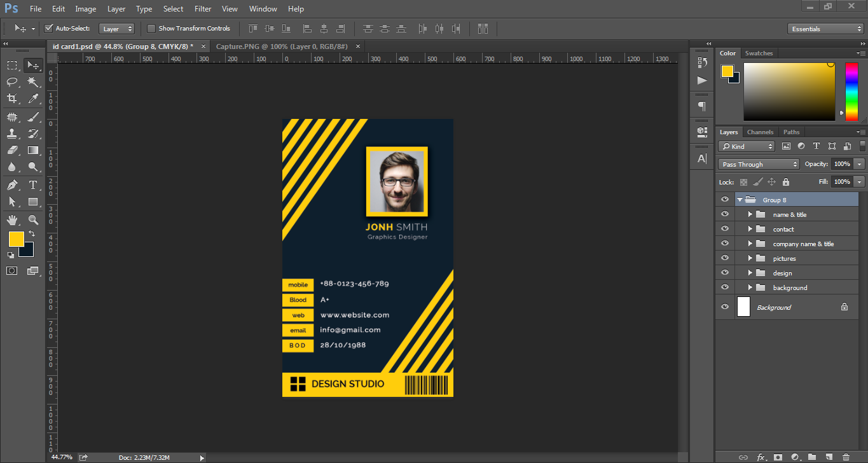This screenshot has width=868, height=463.
Task: Open the Pass Through blend mode dropdown
Action: (x=759, y=164)
